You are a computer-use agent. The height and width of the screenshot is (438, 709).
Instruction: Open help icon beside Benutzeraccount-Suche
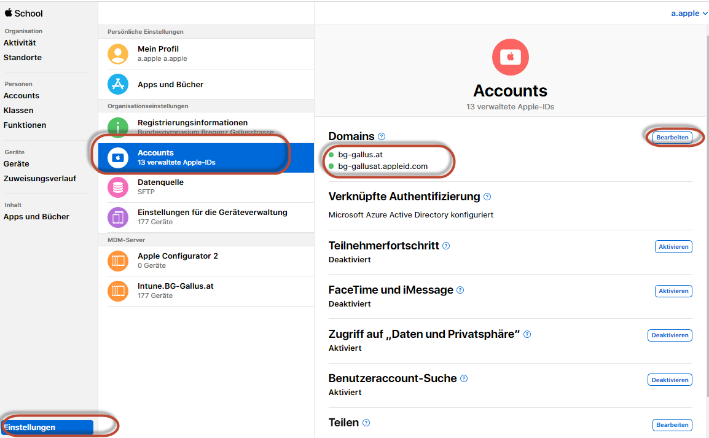click(464, 379)
